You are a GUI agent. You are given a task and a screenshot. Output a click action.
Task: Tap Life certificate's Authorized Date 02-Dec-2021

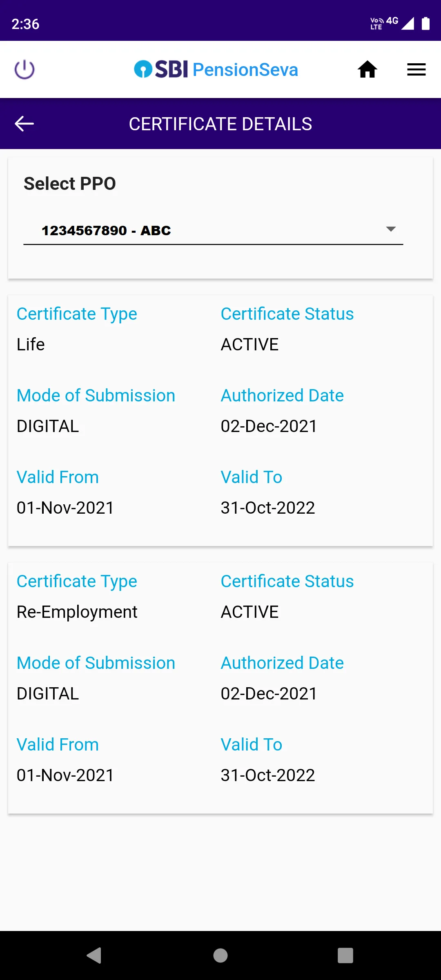pyautogui.click(x=269, y=426)
